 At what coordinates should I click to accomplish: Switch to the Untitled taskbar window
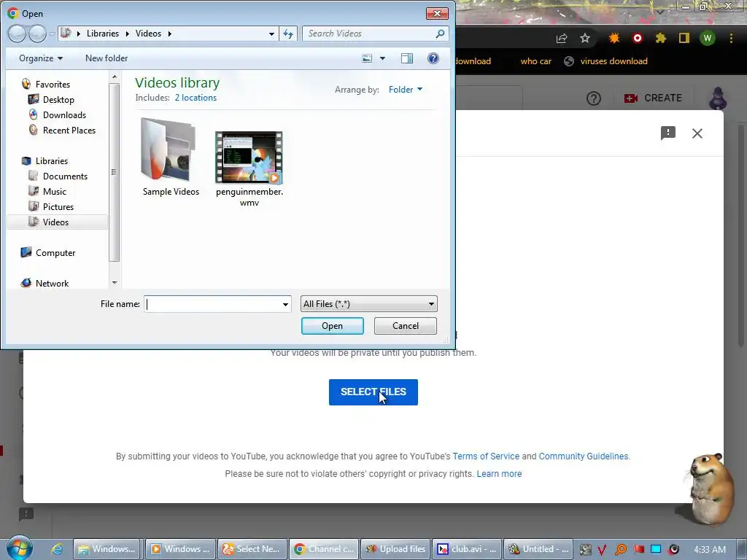[x=539, y=549]
